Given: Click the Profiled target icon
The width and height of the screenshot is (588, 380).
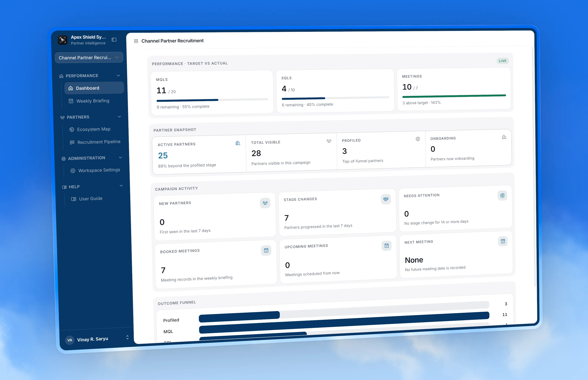Looking at the screenshot, I should (x=418, y=139).
